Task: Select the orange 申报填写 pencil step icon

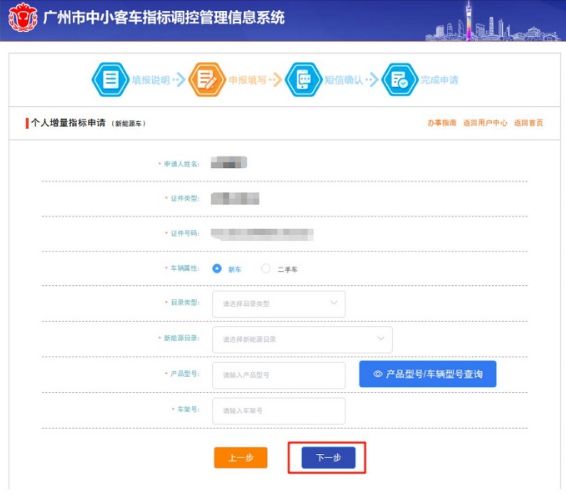Action: 207,79
